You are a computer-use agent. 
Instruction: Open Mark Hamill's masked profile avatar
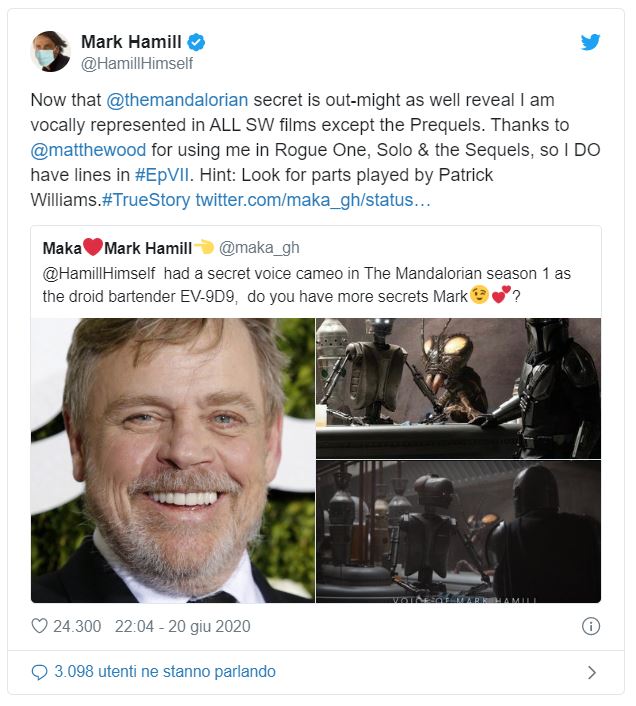pyautogui.click(x=50, y=51)
